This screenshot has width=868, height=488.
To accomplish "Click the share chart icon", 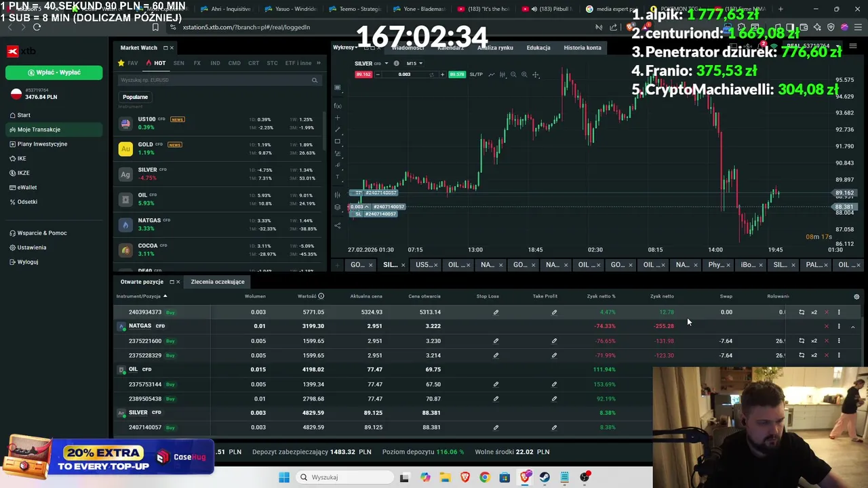I will click(338, 226).
